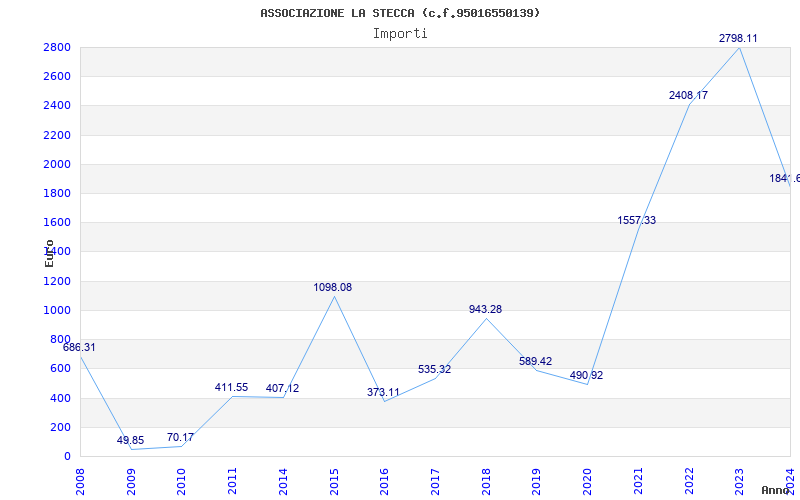The image size is (800, 500).
Task: Click the x-axis year 2019
Action: click(x=537, y=482)
